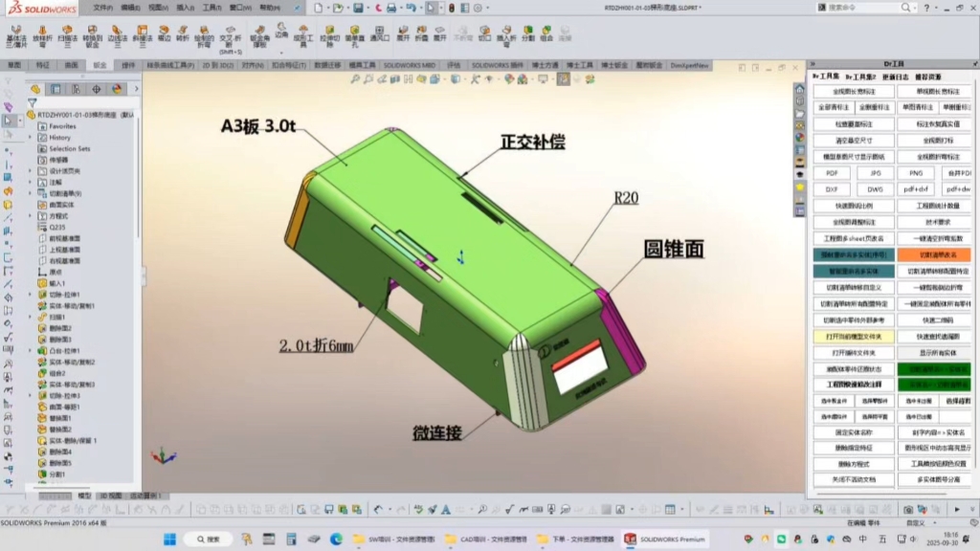Image resolution: width=980 pixels, height=551 pixels.
Task: Select the Selection Sets tree item
Action: point(64,148)
